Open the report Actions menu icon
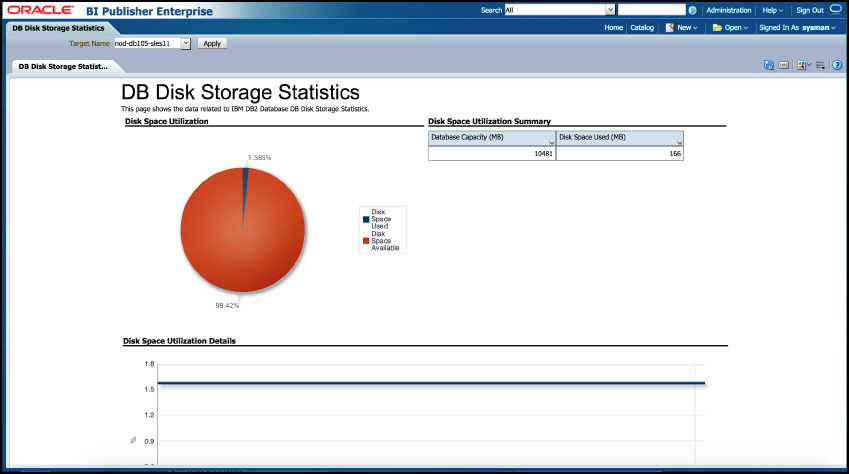 point(820,65)
